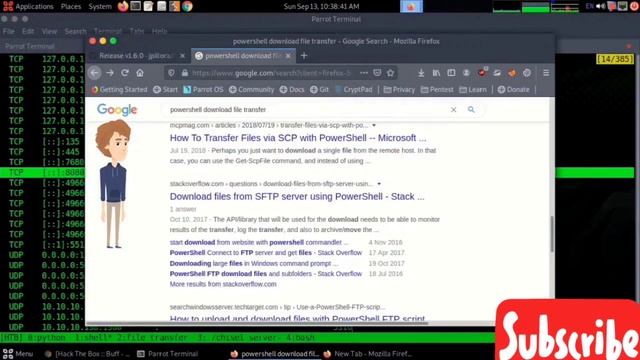Expand the mcpmag.com result dropdown arrow
Image resolution: width=640 pixels, height=360 pixels.
click(x=374, y=125)
